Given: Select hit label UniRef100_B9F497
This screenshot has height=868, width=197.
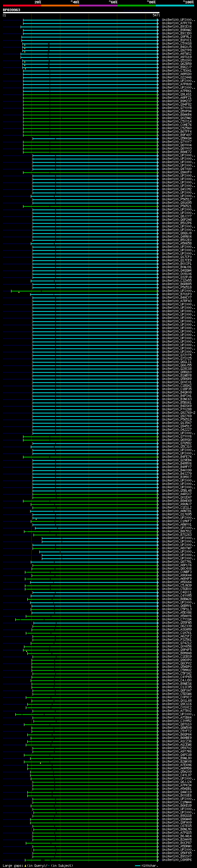Looking at the screenshot, I should pos(177,135).
